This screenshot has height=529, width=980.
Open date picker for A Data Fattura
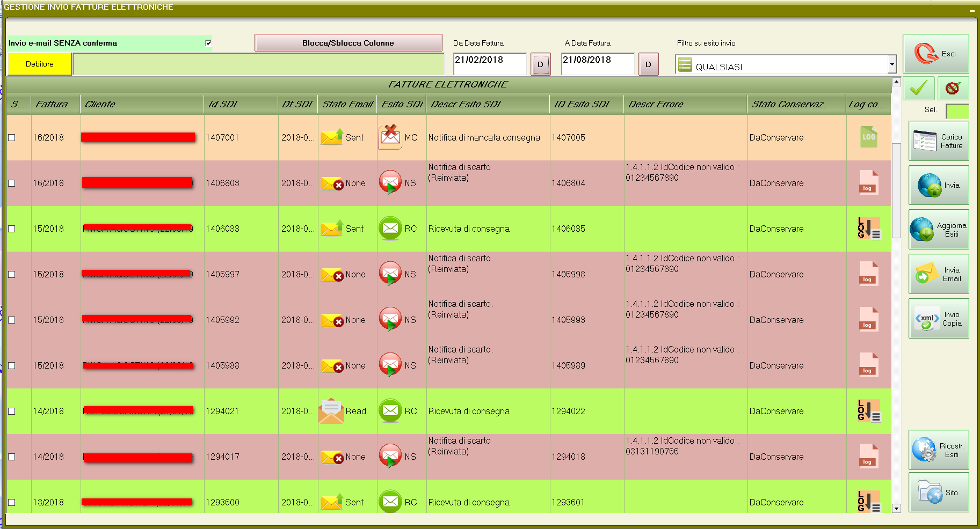pyautogui.click(x=648, y=64)
